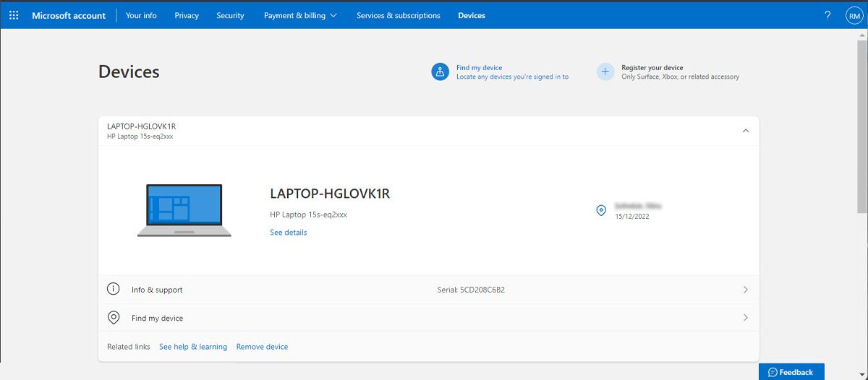868x380 pixels.
Task: Click the Devices page heading
Action: tap(129, 72)
